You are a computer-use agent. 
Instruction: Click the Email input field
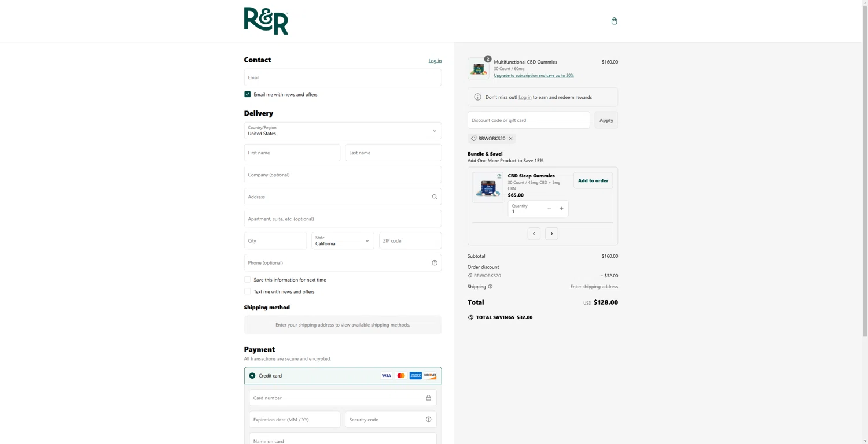343,77
